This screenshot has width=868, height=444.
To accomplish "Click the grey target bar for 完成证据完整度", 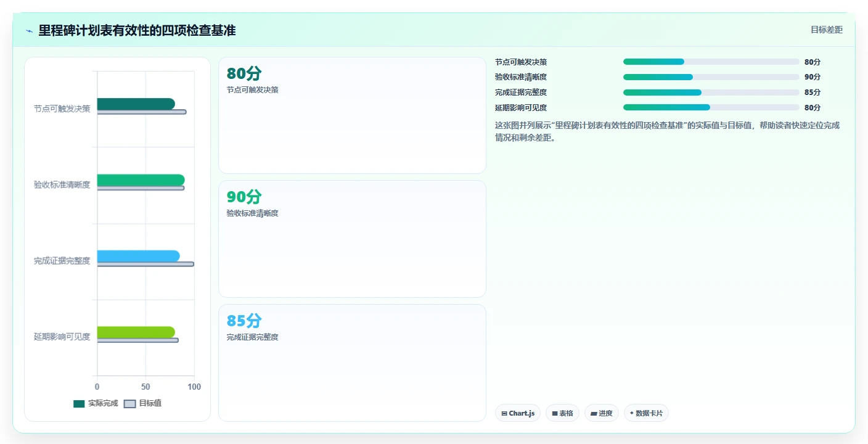I will [x=145, y=264].
